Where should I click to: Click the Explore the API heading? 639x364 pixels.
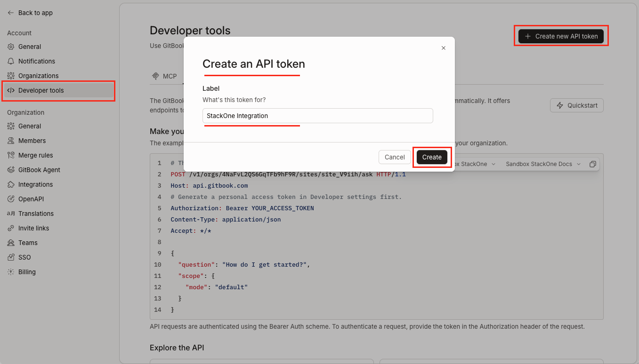(177, 348)
